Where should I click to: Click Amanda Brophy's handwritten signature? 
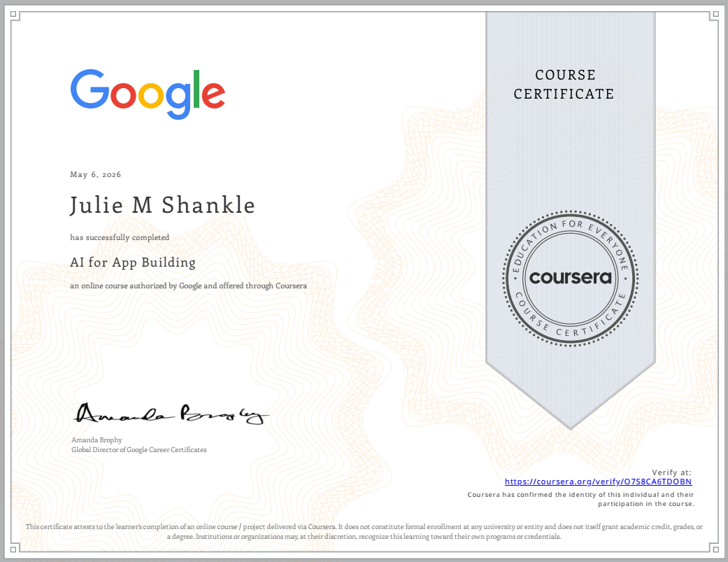[x=171, y=414]
